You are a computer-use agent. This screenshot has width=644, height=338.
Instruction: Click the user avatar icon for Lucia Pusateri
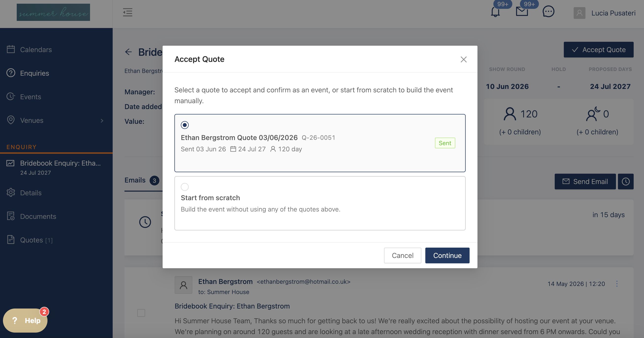(x=579, y=13)
